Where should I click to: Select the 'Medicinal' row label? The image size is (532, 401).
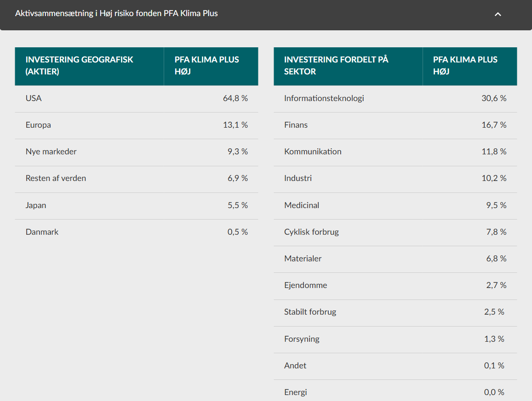(302, 205)
